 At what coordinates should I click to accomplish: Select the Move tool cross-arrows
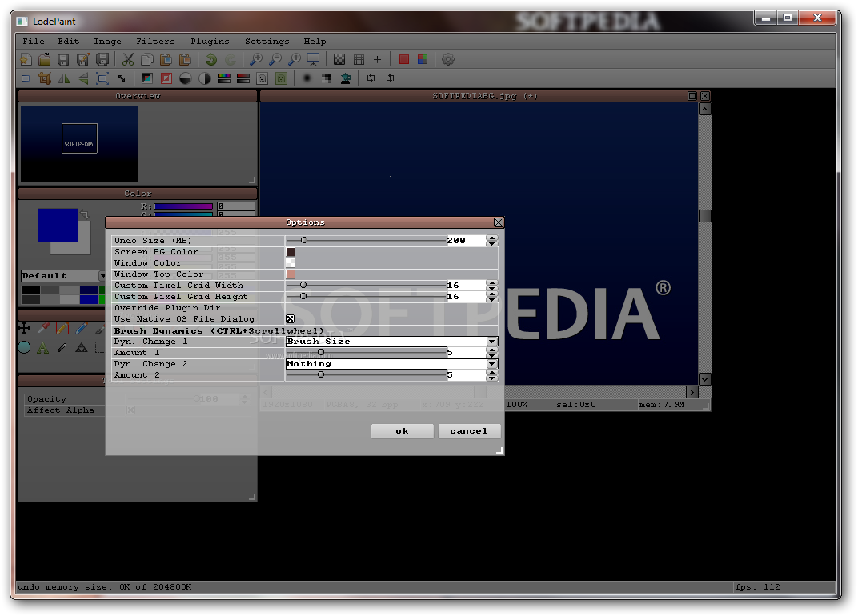pyautogui.click(x=24, y=328)
